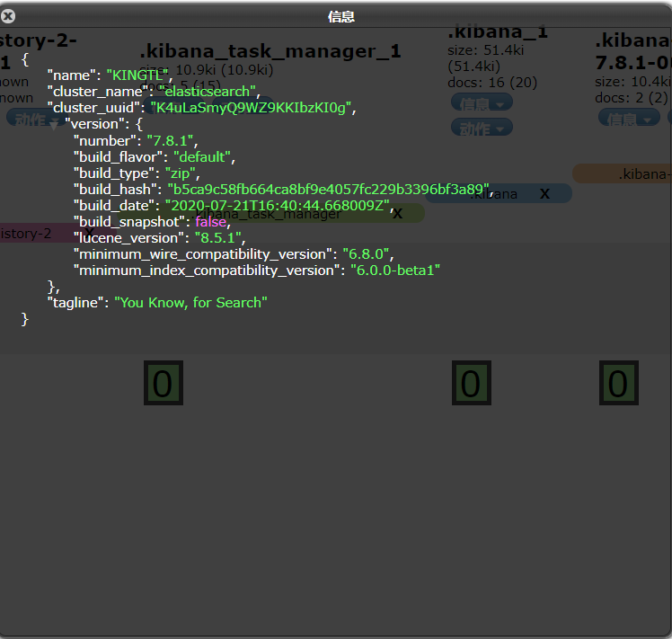Click the build_snapshot value false
This screenshot has width=672, height=639.
[211, 222]
